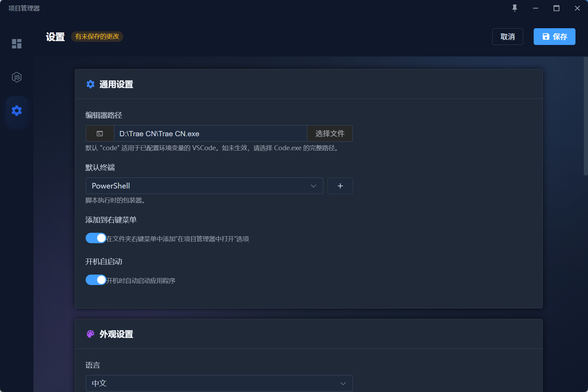This screenshot has width=588, height=392.
Task: Save settings with the 保存 button
Action: click(x=554, y=37)
